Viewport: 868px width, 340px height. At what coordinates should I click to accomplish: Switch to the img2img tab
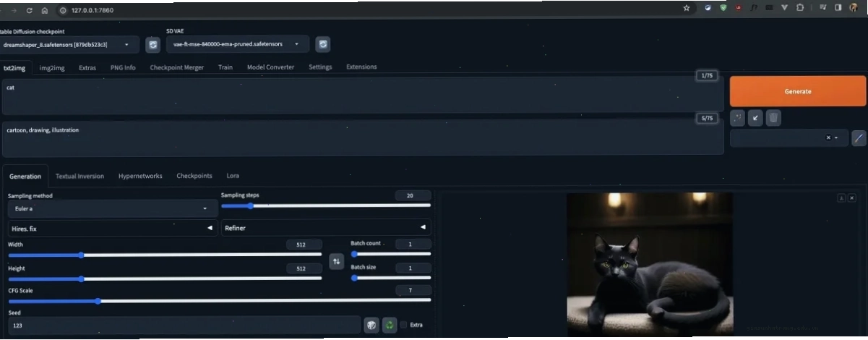coord(52,67)
